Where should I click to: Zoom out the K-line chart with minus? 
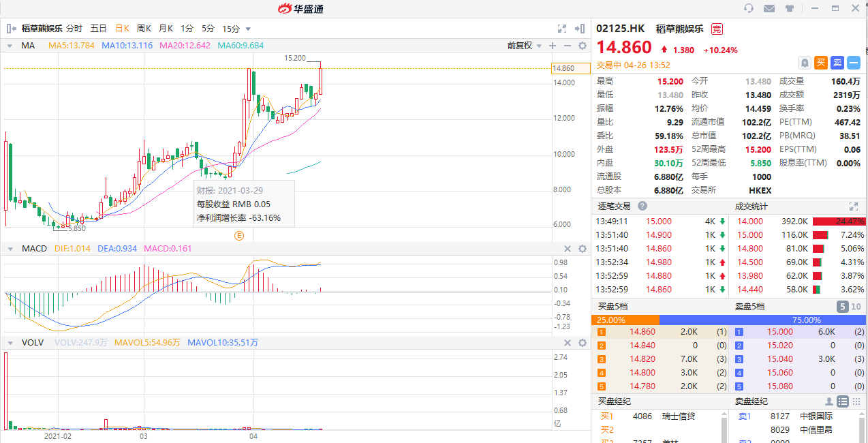pyautogui.click(x=567, y=46)
